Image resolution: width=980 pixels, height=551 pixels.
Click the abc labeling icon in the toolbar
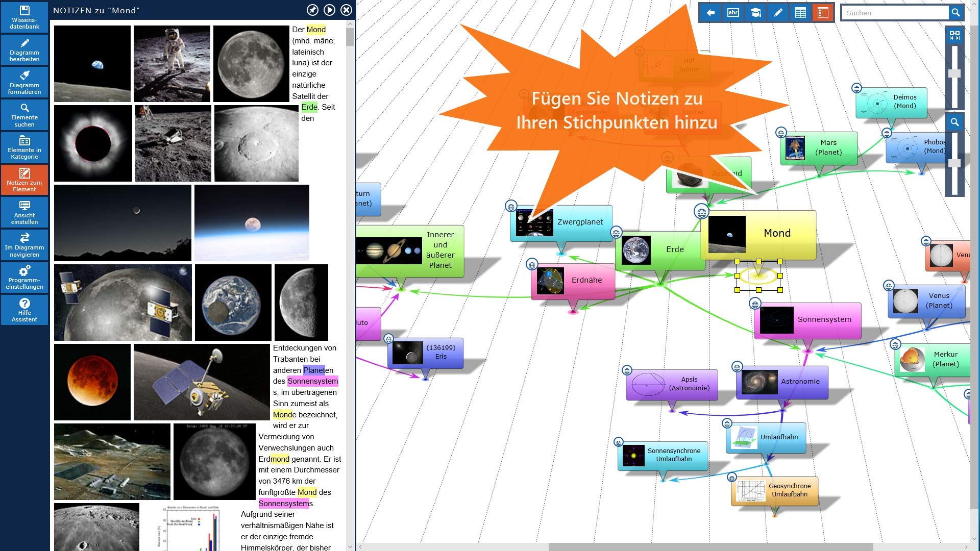733,13
